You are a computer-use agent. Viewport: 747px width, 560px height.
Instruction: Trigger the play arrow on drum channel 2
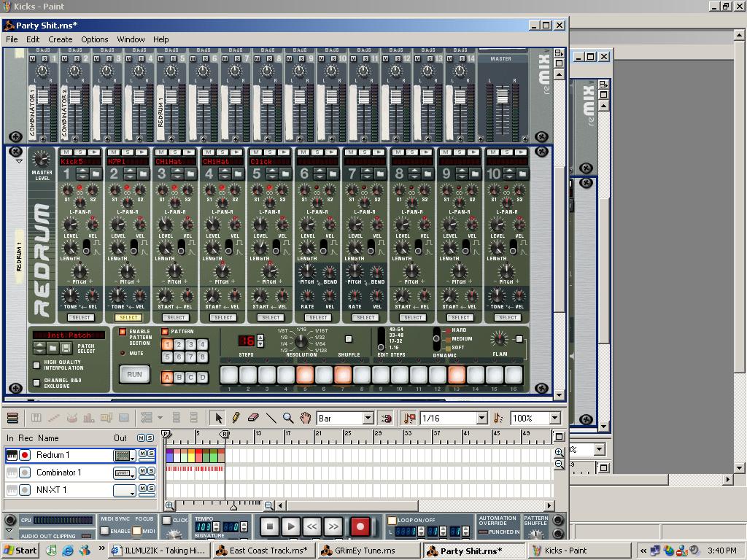tap(141, 152)
